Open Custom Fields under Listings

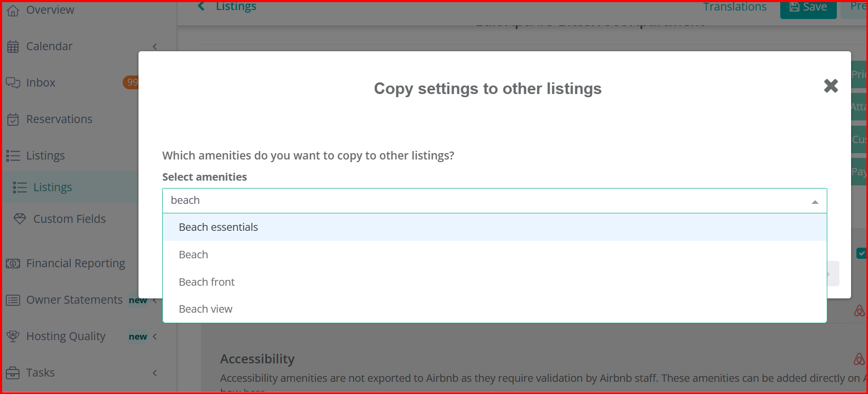coord(69,219)
